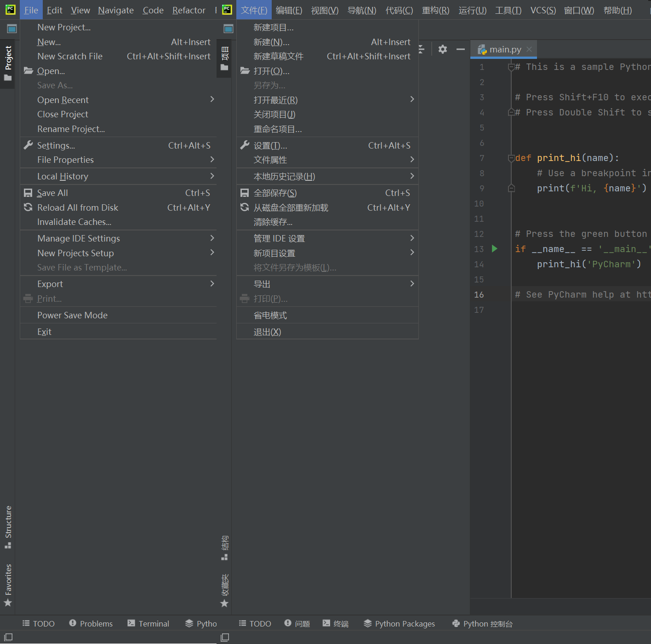
Task: Close the main.py editor tab
Action: pos(529,49)
